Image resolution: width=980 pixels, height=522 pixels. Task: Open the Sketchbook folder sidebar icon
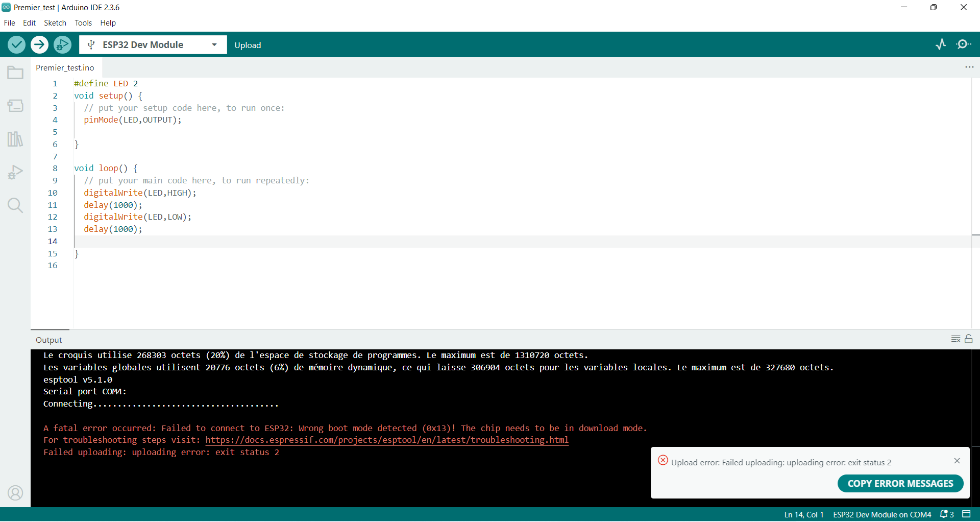(x=15, y=73)
